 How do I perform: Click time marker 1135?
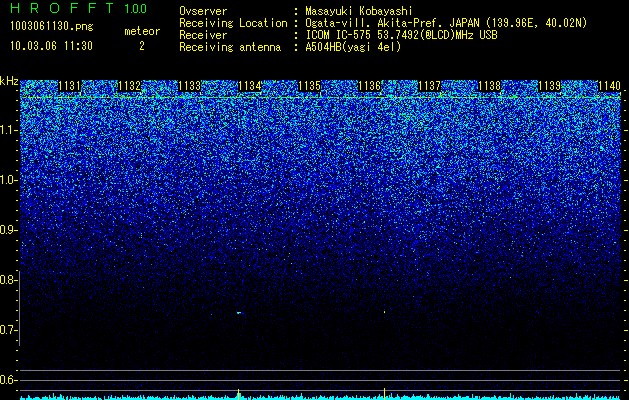[310, 86]
